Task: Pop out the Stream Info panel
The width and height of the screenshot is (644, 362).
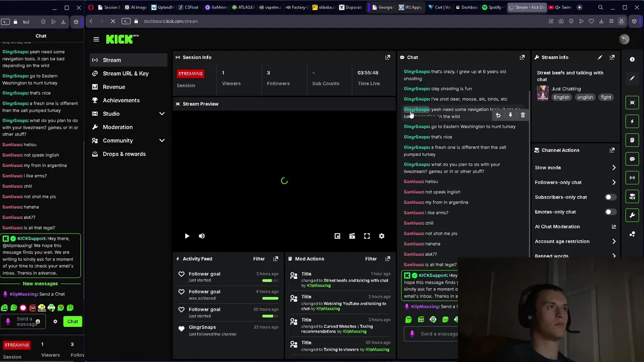Action: pos(612,57)
